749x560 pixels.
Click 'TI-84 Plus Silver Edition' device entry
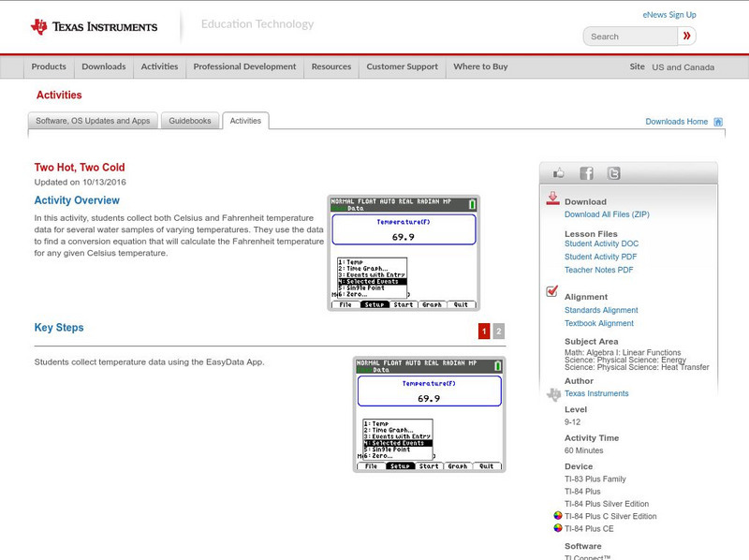point(607,504)
